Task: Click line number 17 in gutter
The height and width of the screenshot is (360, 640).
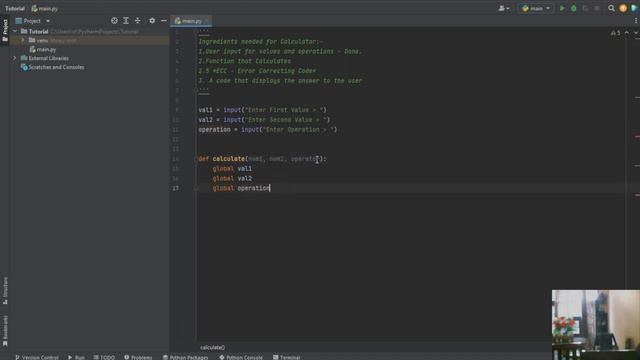Action: coord(175,188)
